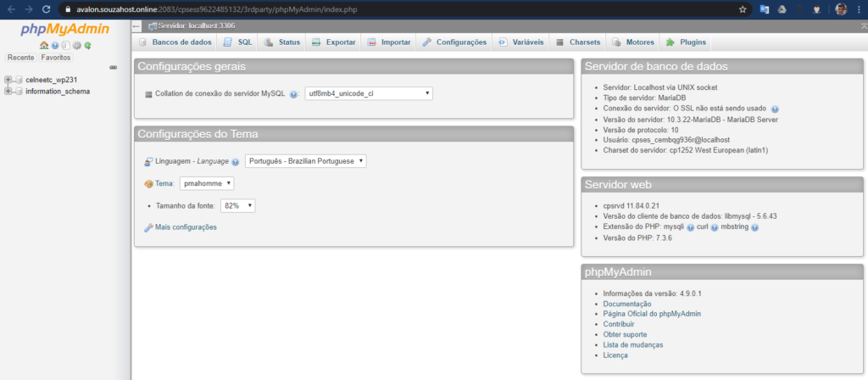
Task: Click the help icon next to mbstring
Action: [x=754, y=227]
